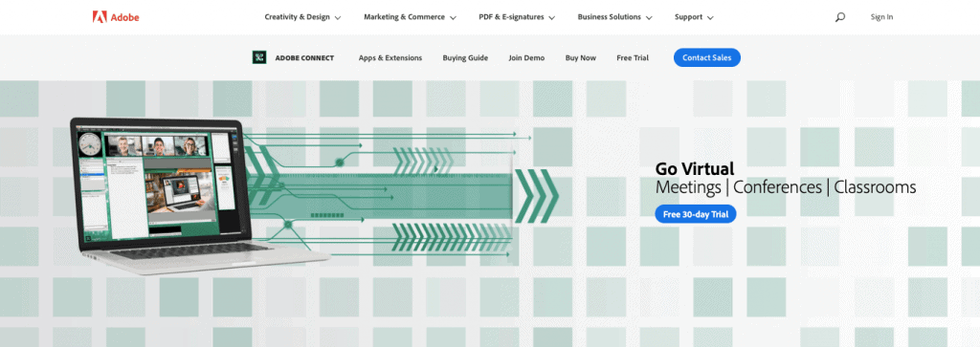Expand the Creativity & Design dropdown
Image resolution: width=980 pixels, height=347 pixels.
302,17
